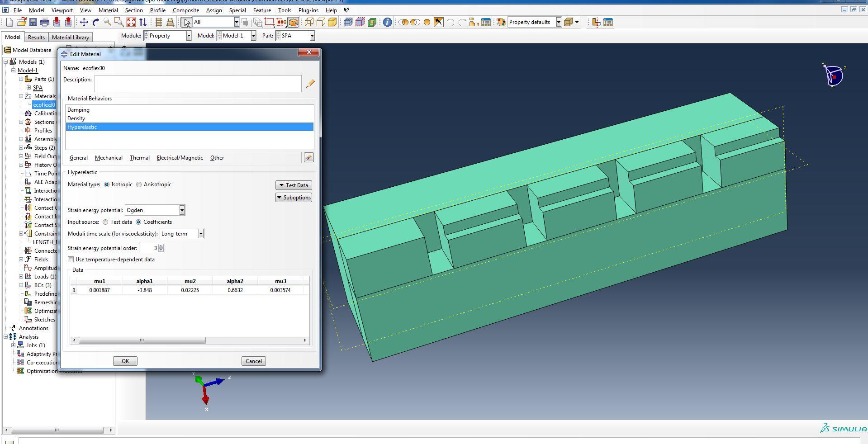Click the mesh visibility cube icon
This screenshot has height=444, width=868.
pos(348,22)
